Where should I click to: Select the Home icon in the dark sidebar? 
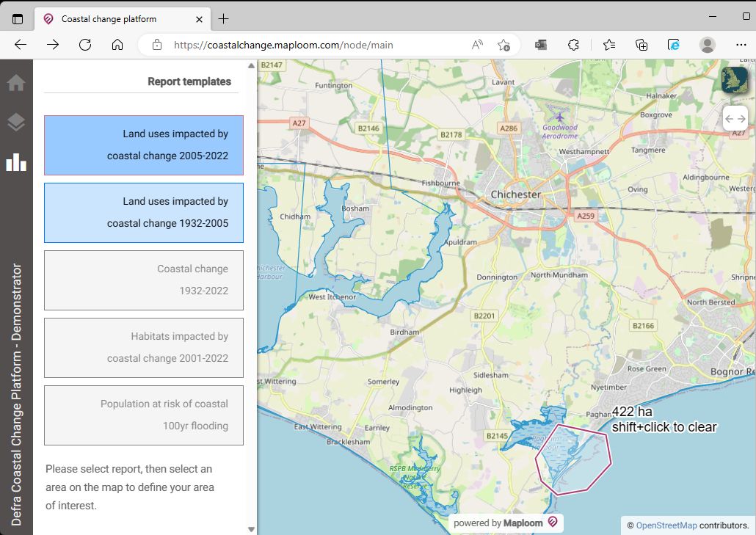coord(16,83)
